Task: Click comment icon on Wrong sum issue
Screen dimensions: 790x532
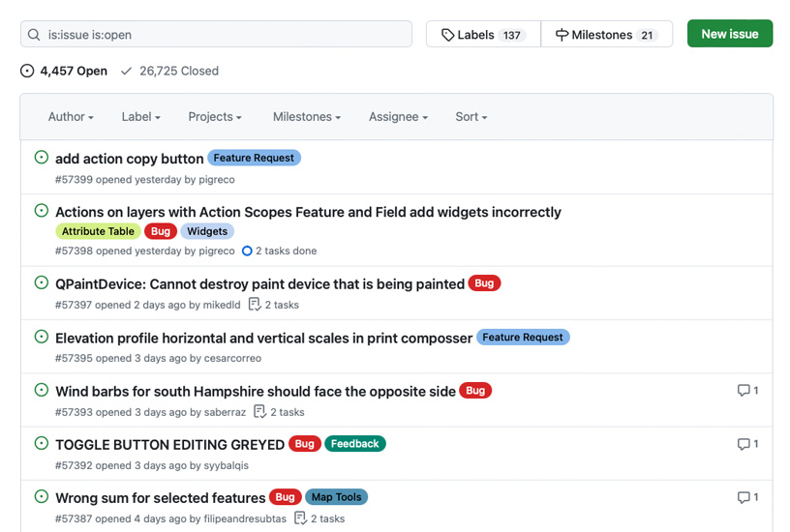Action: [x=744, y=497]
